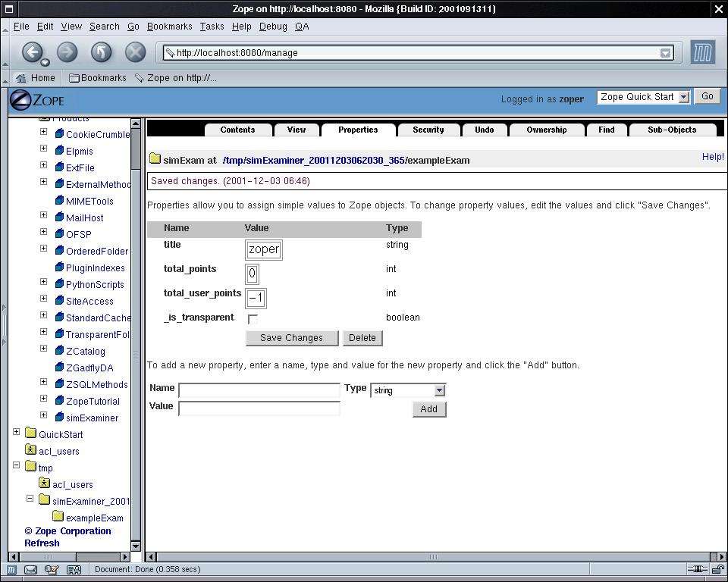Click the Forward navigation arrow
The height and width of the screenshot is (582, 728).
(67, 52)
